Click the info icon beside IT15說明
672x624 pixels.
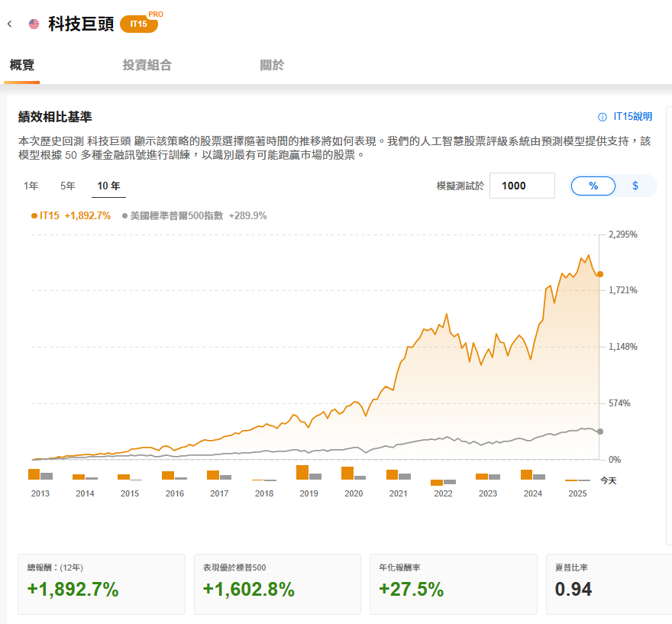[603, 117]
